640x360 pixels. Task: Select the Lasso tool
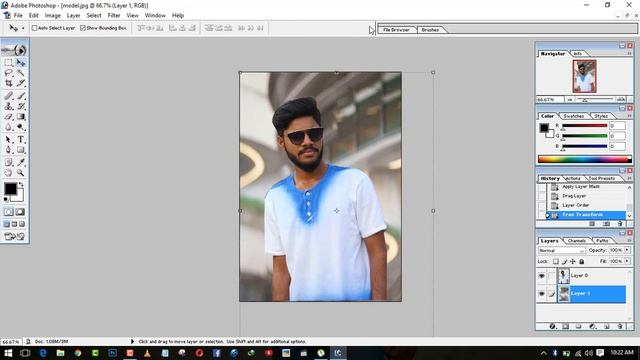(9, 73)
